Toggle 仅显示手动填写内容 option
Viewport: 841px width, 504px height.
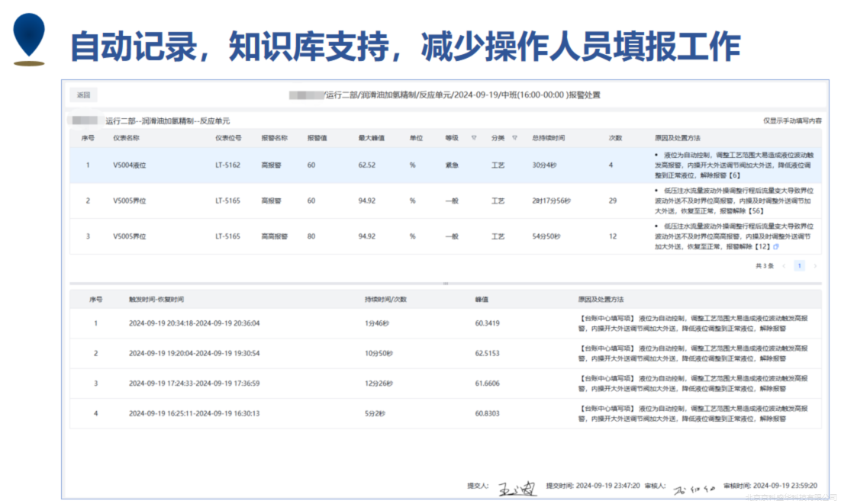pyautogui.click(x=792, y=121)
